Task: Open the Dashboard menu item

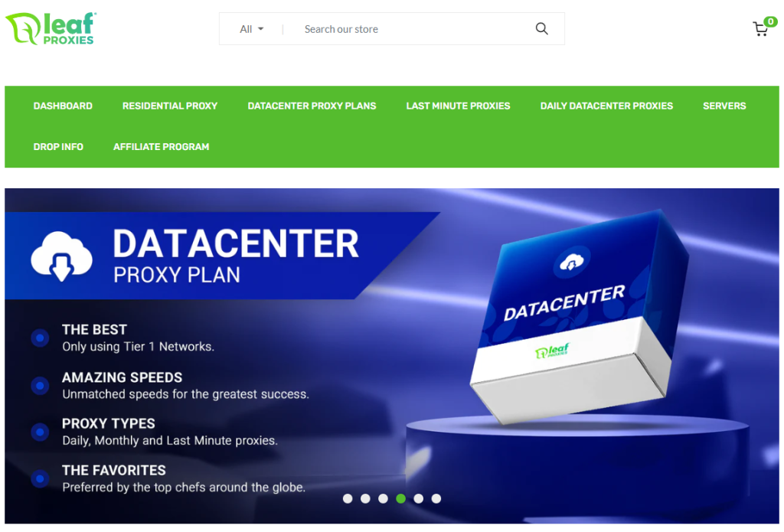Action: (x=63, y=106)
